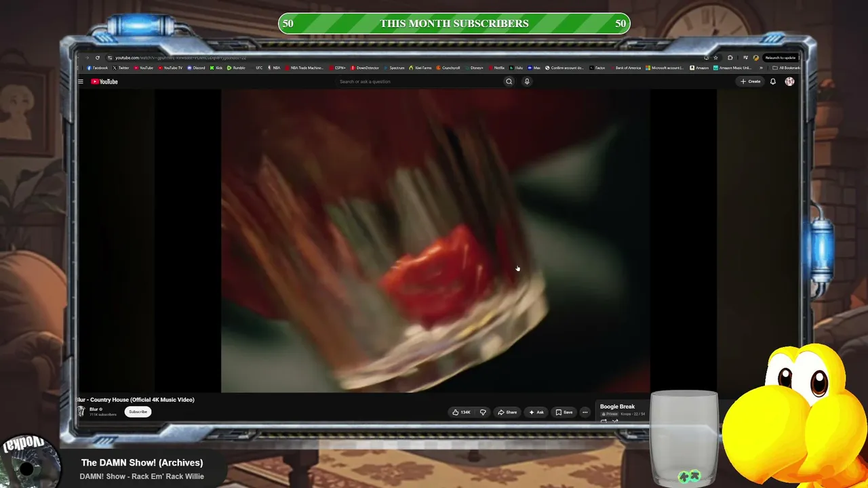Open the UFC bookmark
868x488 pixels.
point(258,68)
